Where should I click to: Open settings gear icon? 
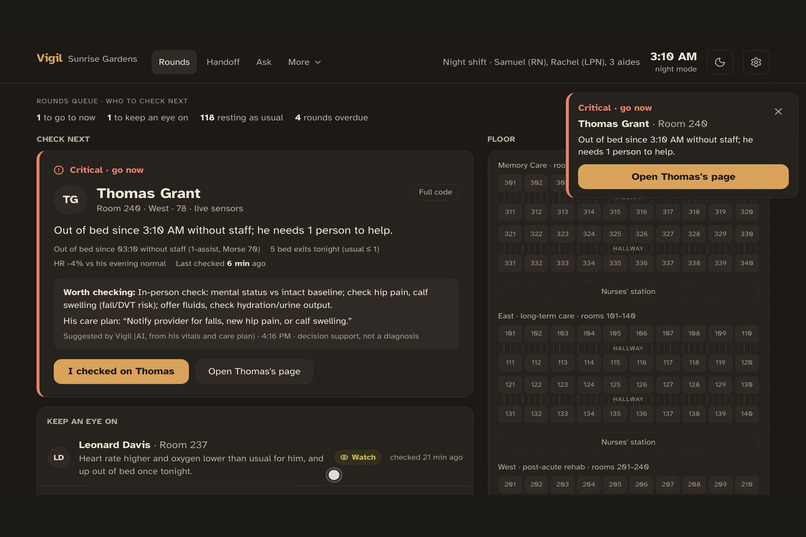click(756, 62)
